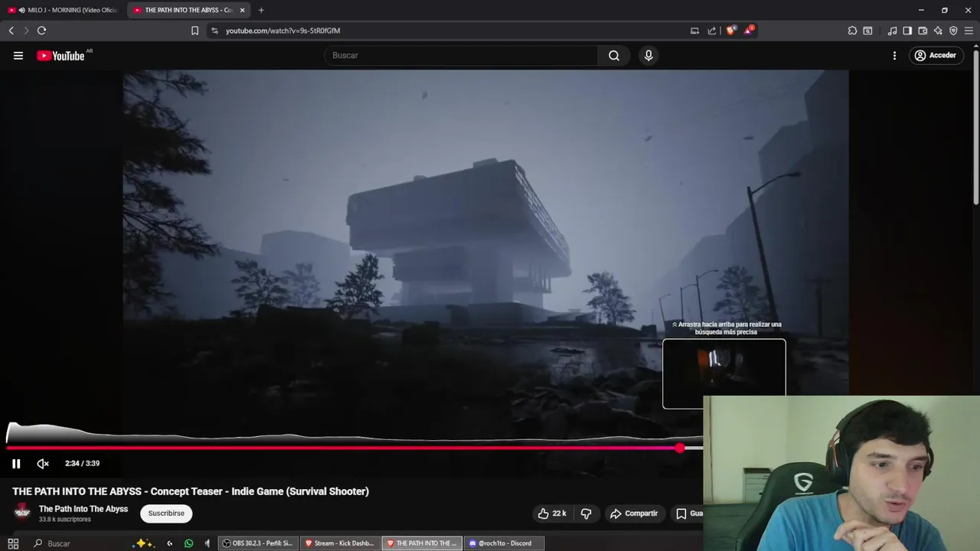Viewport: 980px width, 551px height.
Task: Toggle the browser sidebar panel
Action: [x=907, y=31]
